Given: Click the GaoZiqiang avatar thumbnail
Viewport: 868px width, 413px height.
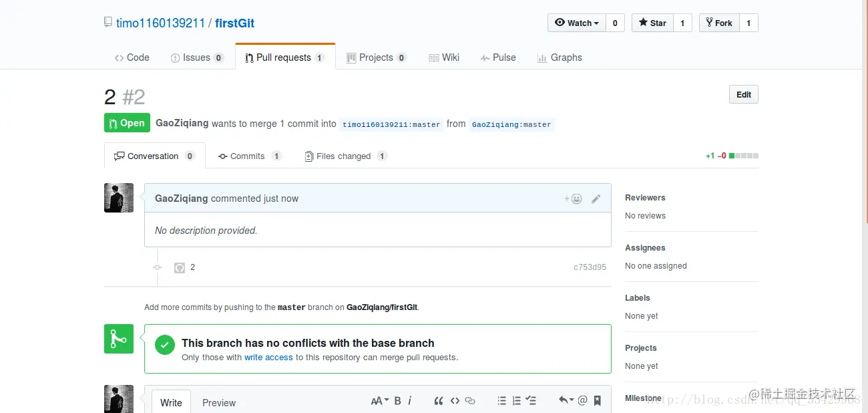Looking at the screenshot, I should pyautogui.click(x=119, y=198).
